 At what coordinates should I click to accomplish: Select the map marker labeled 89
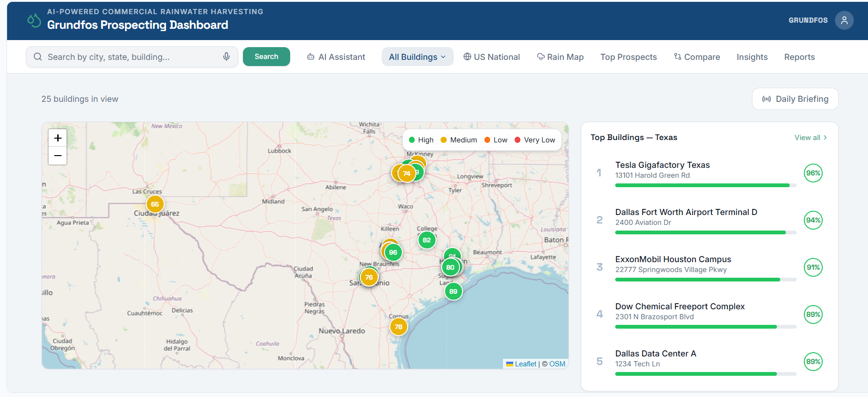pos(453,291)
